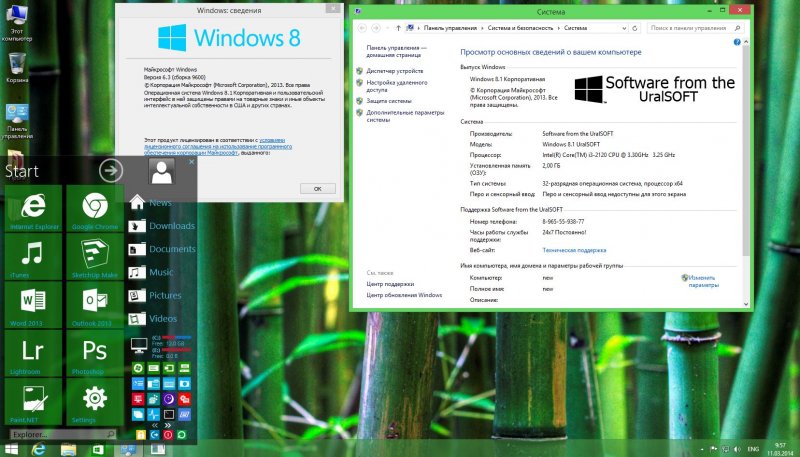Launch Google Chrome tile in Start menu
Image resolution: width=800 pixels, height=457 pixels.
coord(95,208)
